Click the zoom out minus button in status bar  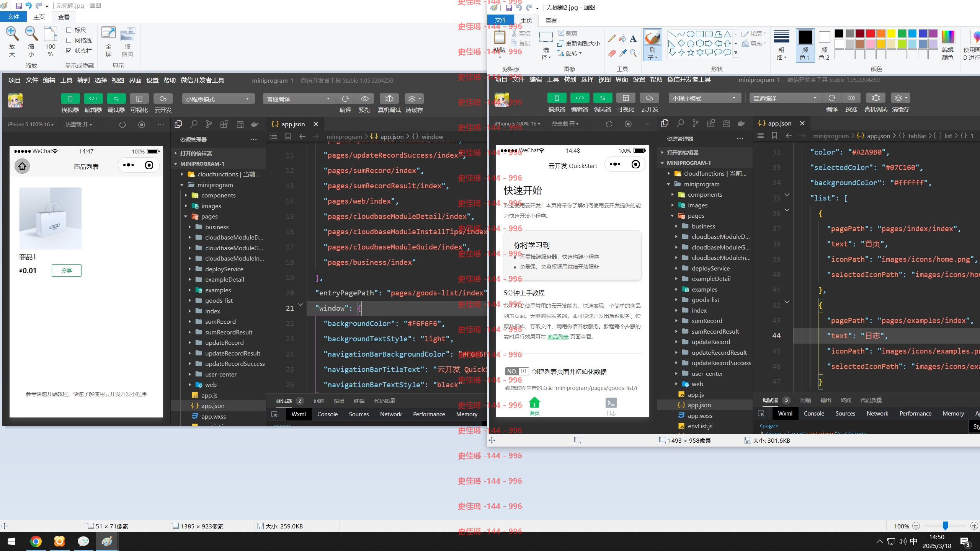coord(916,526)
